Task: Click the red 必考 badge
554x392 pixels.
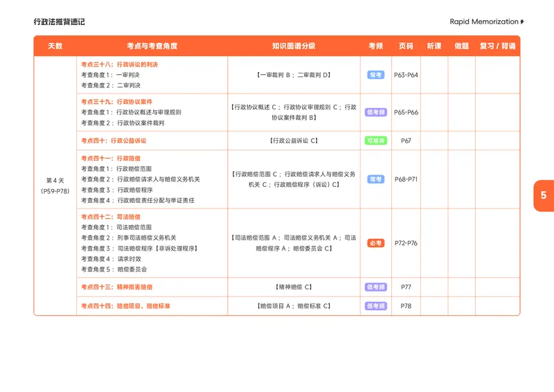Action: pyautogui.click(x=375, y=243)
